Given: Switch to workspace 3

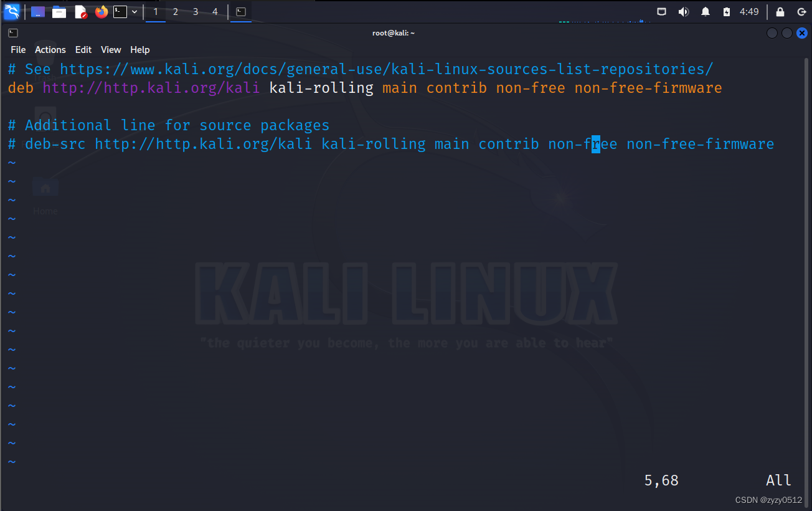Looking at the screenshot, I should coord(196,12).
